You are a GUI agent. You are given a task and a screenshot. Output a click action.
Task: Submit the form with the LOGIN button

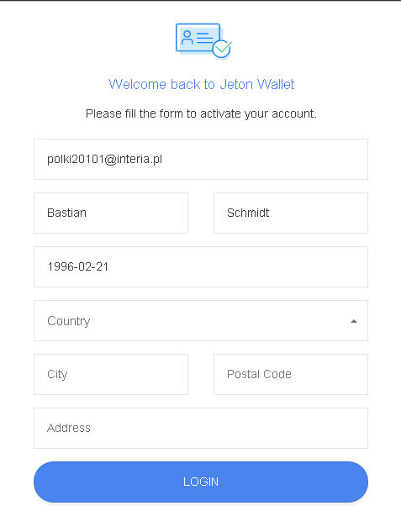[x=201, y=482]
